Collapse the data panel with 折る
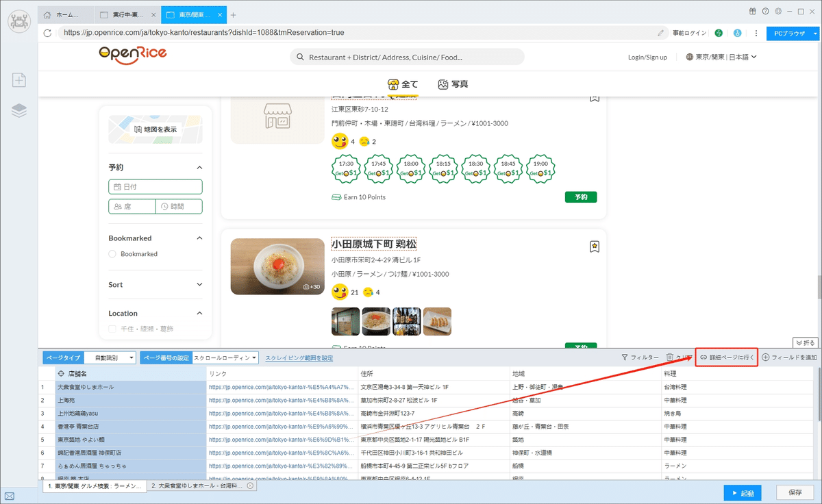This screenshot has width=822, height=504. [x=805, y=342]
